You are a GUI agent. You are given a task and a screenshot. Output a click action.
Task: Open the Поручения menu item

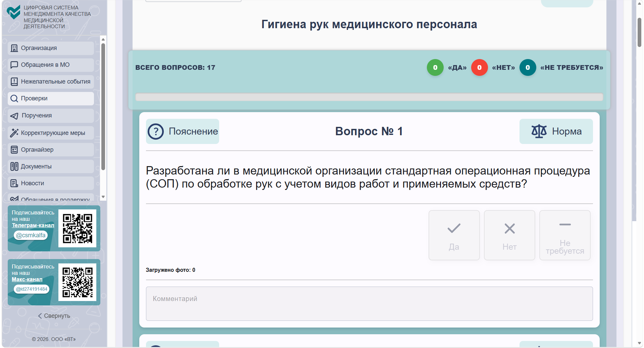click(51, 116)
